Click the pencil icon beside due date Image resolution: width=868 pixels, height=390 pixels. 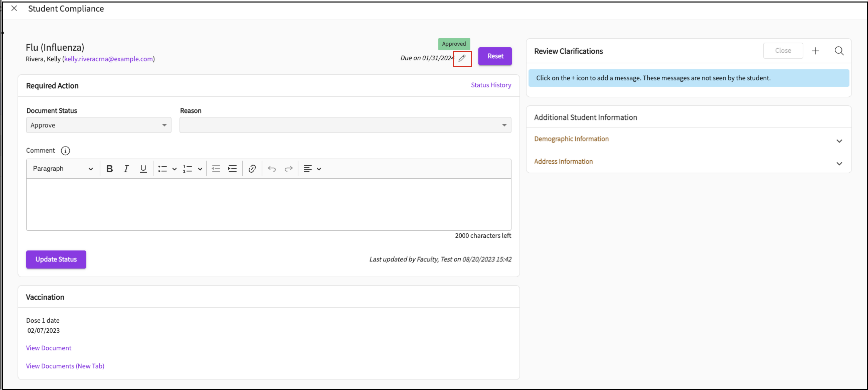(x=462, y=58)
